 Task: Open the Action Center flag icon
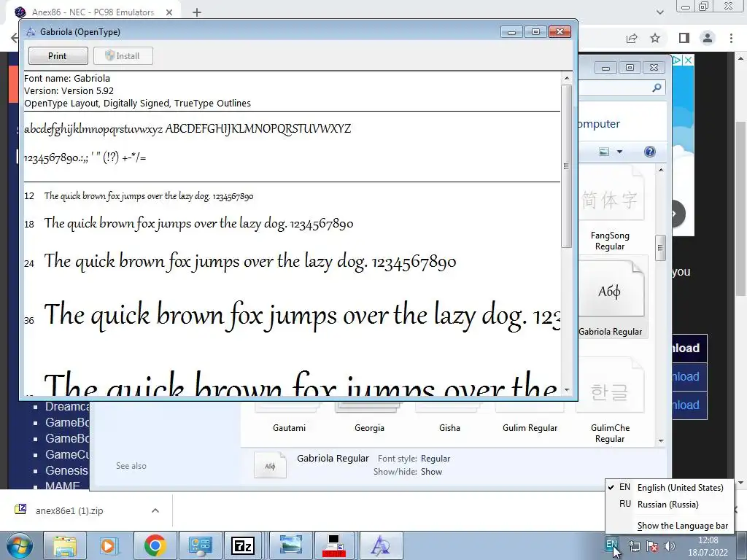[x=652, y=547]
